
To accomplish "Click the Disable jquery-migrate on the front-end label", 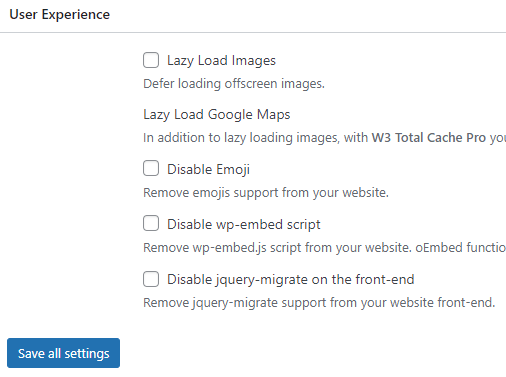I will pyautogui.click(x=291, y=279).
